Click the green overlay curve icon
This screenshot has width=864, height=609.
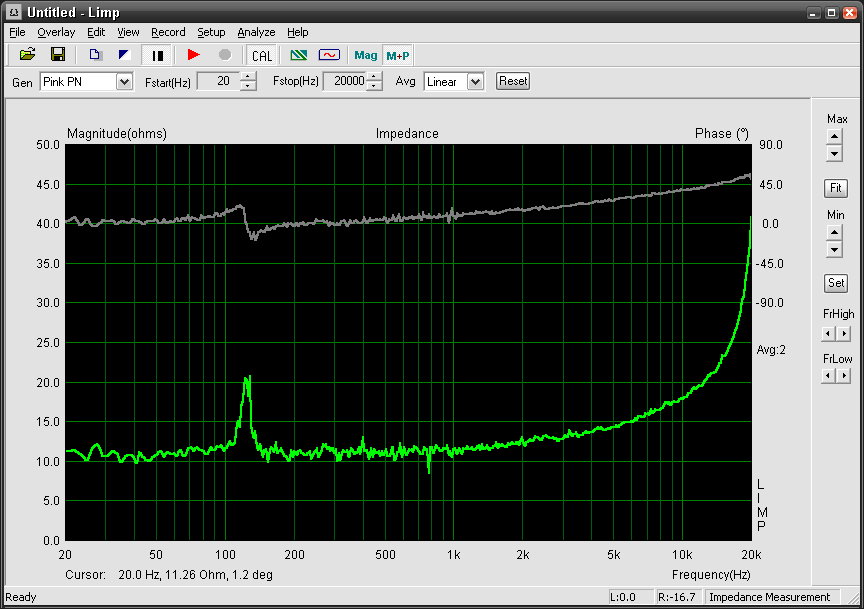click(299, 55)
